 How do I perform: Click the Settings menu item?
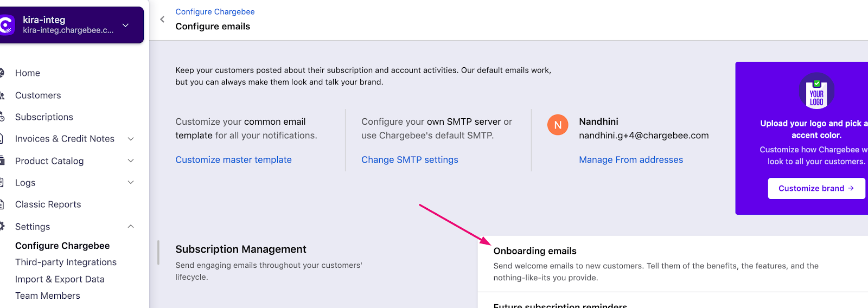(33, 227)
